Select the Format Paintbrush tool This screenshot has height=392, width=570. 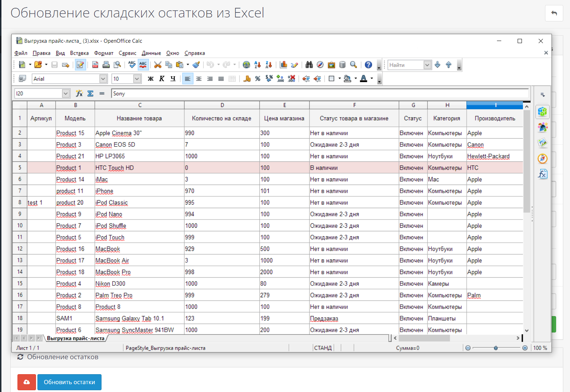pyautogui.click(x=196, y=65)
